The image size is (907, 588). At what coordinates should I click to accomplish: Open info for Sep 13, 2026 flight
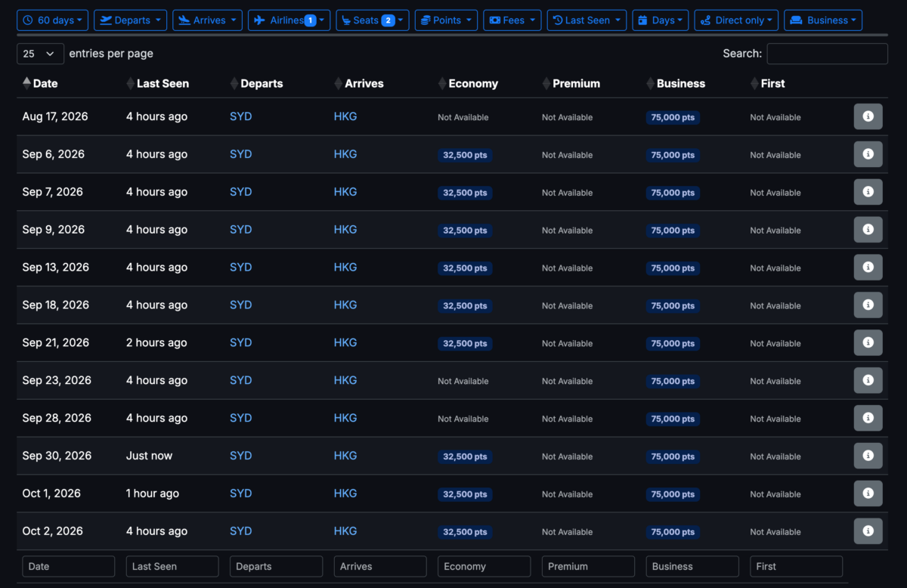[x=868, y=268]
